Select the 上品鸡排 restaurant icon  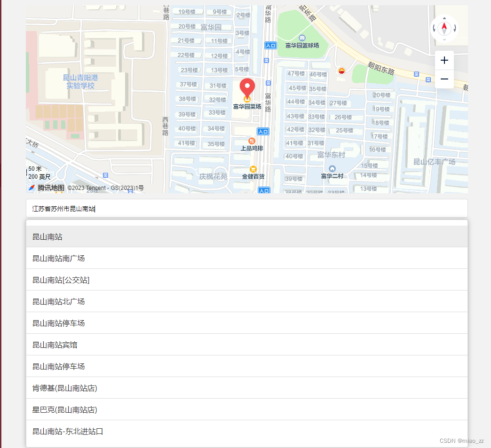click(252, 141)
